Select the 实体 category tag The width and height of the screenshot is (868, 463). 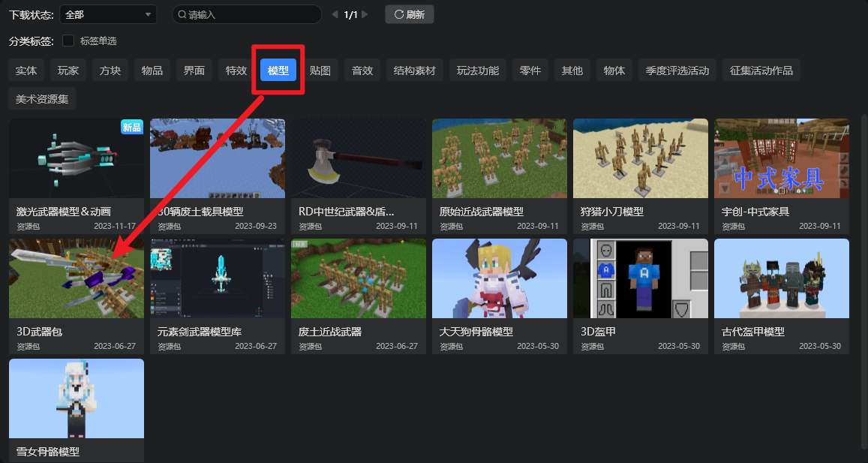click(x=26, y=71)
